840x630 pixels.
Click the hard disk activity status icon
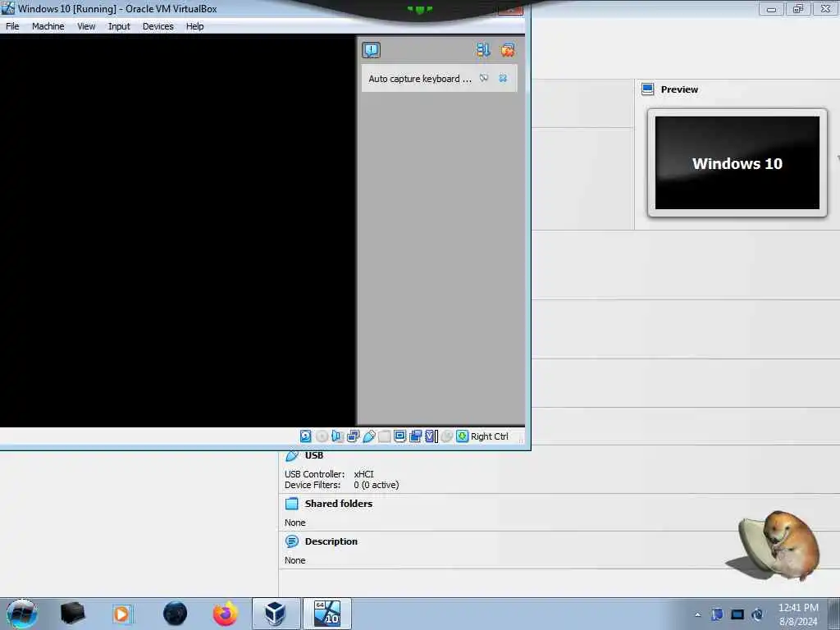[305, 436]
